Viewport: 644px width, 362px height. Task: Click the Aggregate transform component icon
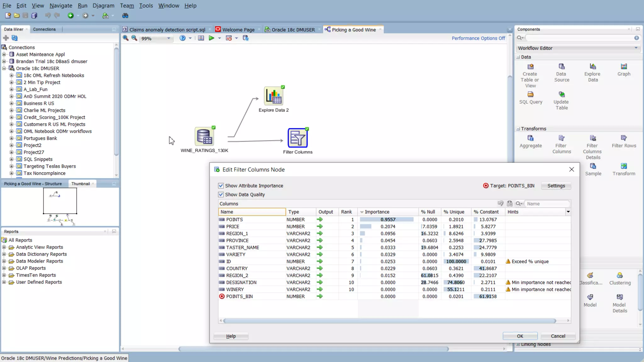coord(530,138)
